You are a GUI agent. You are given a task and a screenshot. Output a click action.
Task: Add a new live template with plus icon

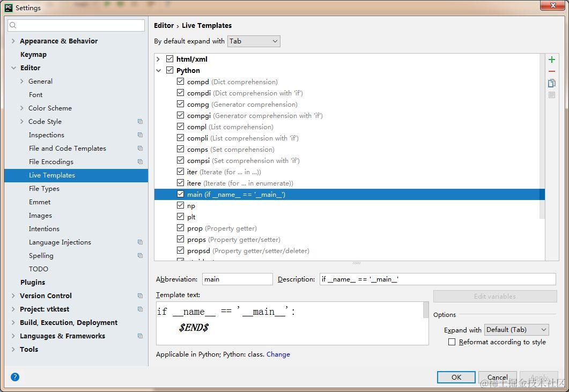point(552,60)
